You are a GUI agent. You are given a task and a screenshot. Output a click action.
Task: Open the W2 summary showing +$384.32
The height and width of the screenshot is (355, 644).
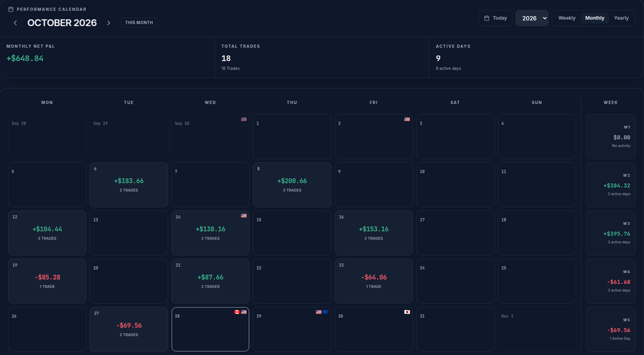(611, 185)
